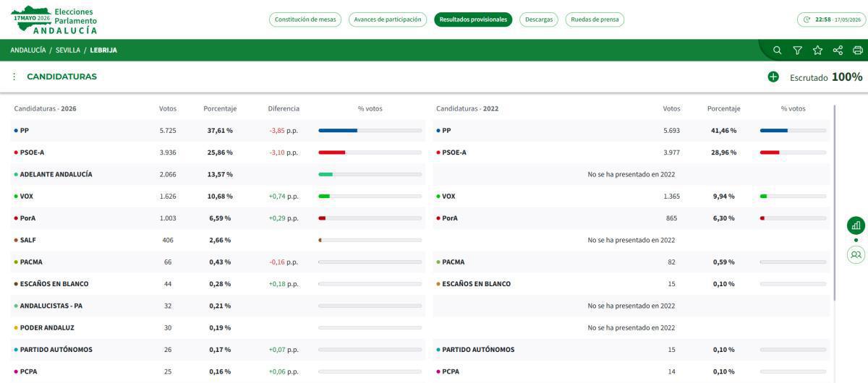Click PP vote count 5.725

[168, 131]
